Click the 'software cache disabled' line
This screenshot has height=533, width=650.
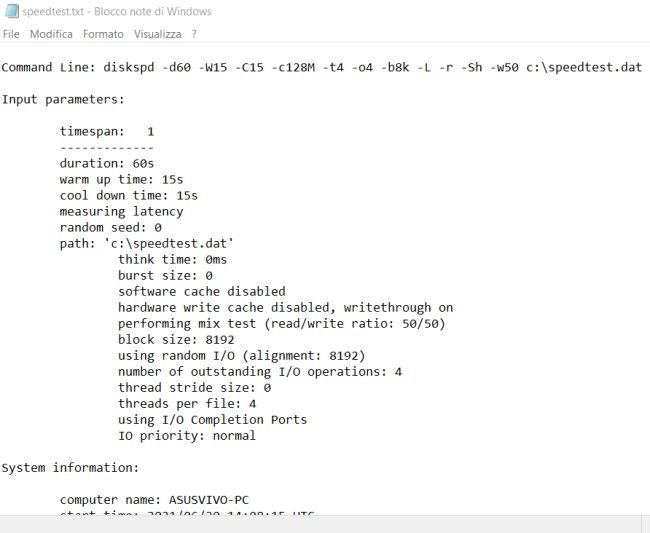(202, 291)
